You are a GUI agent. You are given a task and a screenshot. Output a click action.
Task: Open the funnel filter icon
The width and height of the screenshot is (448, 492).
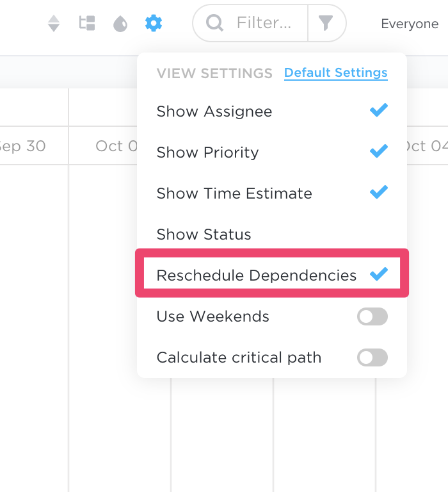pos(325,23)
